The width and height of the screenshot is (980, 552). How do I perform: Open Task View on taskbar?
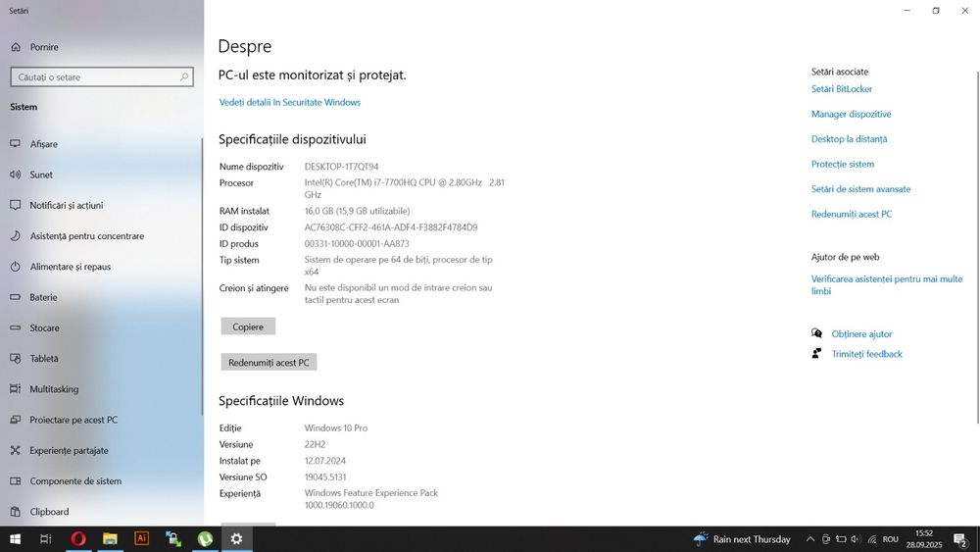click(46, 539)
